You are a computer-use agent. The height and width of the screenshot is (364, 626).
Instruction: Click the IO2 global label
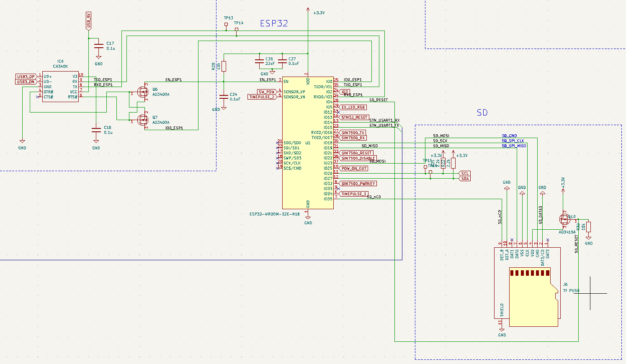344,92
